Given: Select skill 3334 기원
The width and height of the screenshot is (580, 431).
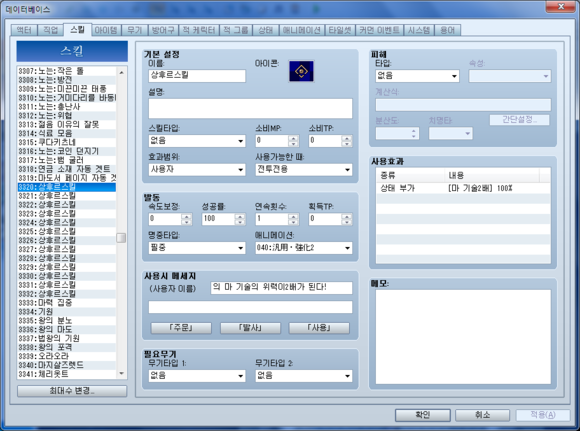Looking at the screenshot, I should coord(67,312).
